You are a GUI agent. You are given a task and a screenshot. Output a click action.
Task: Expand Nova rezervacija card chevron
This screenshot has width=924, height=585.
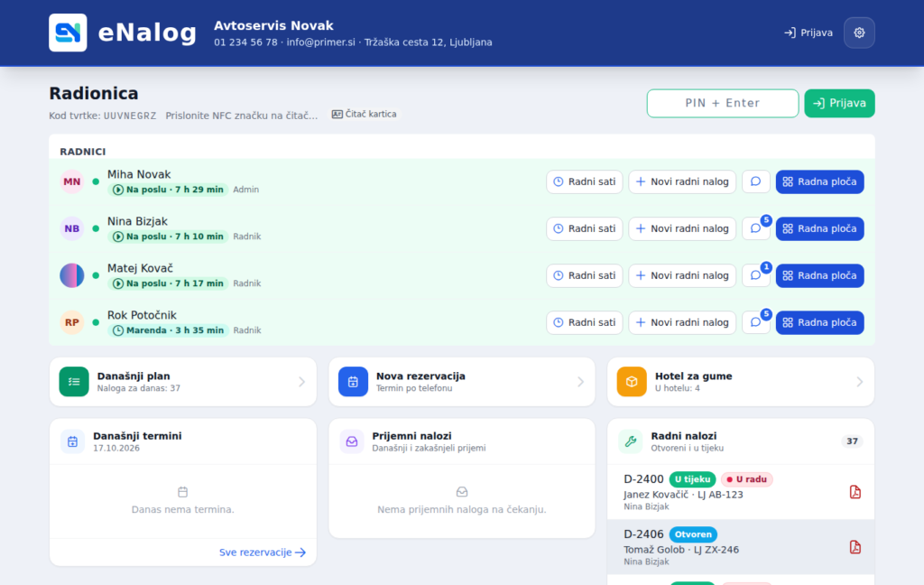point(580,382)
